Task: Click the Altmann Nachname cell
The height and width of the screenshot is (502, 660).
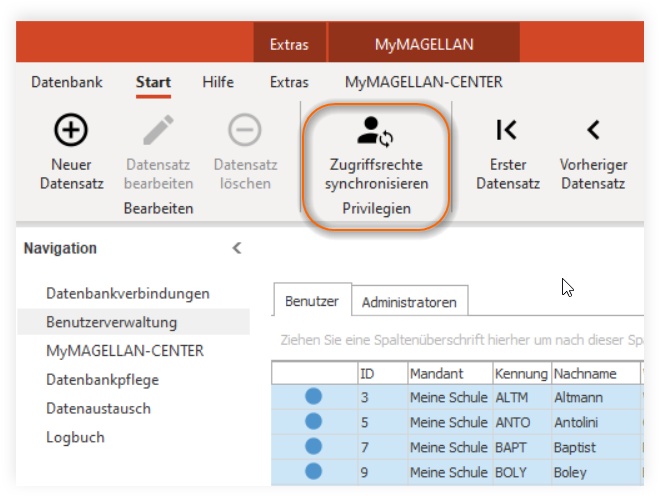Action: click(596, 397)
